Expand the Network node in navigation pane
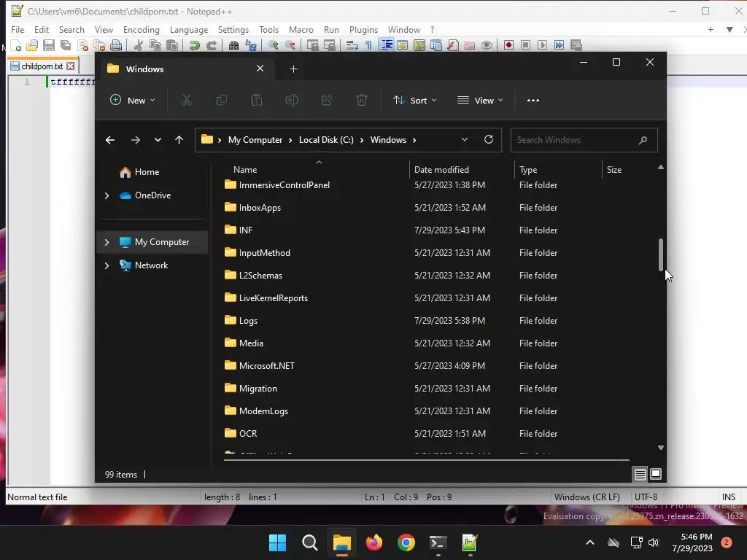747x560 pixels. (107, 265)
